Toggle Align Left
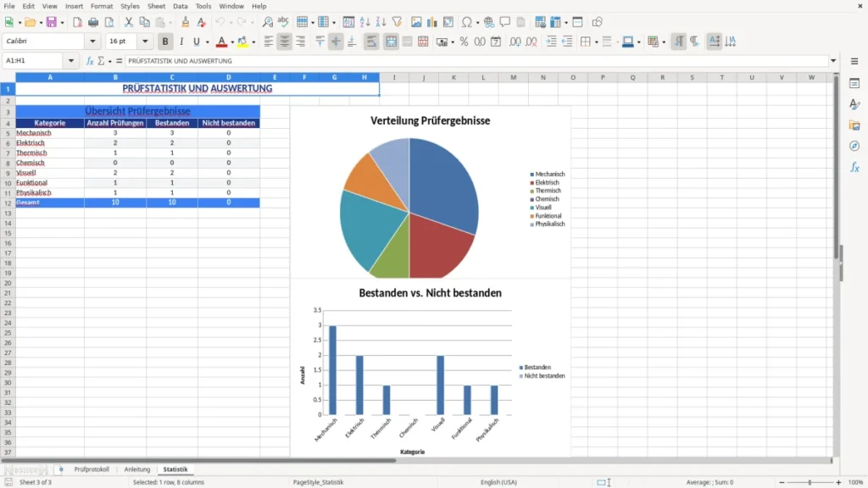 click(x=269, y=42)
